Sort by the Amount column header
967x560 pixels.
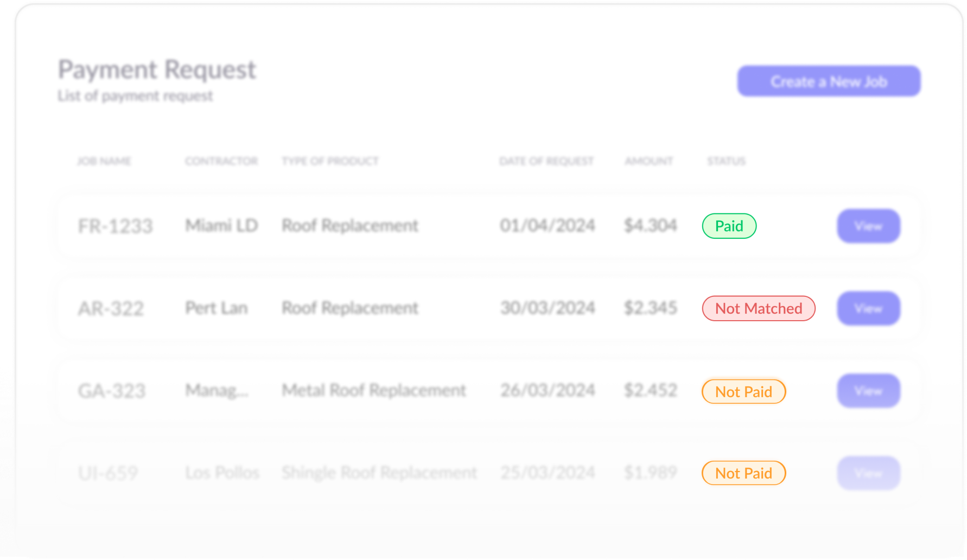pyautogui.click(x=648, y=161)
